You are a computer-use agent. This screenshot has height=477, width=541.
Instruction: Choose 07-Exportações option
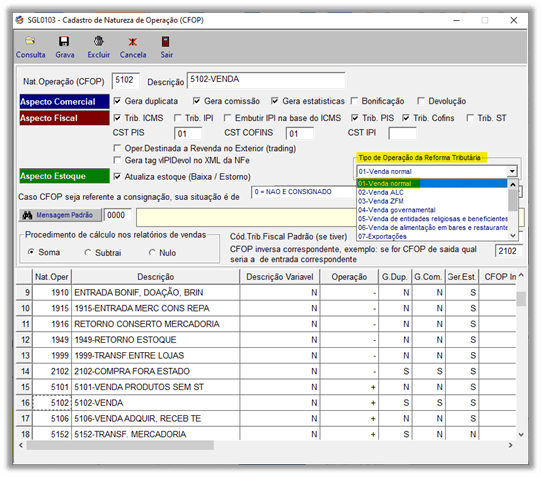[x=432, y=236]
